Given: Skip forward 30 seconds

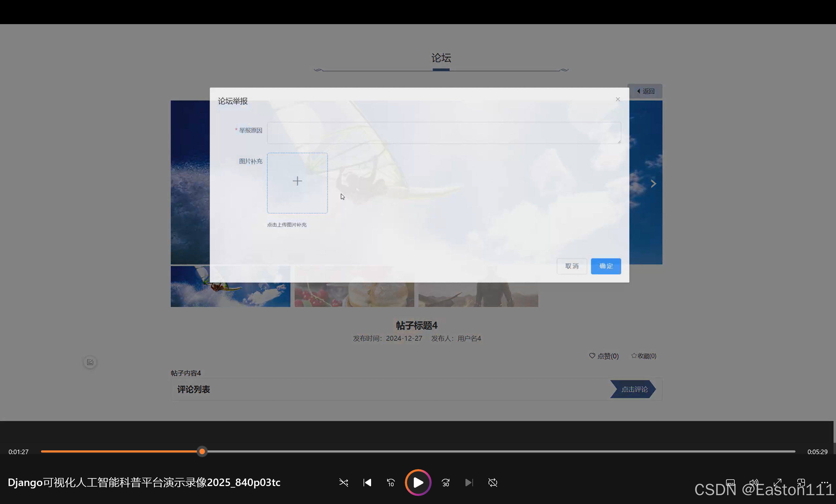Looking at the screenshot, I should pos(445,482).
